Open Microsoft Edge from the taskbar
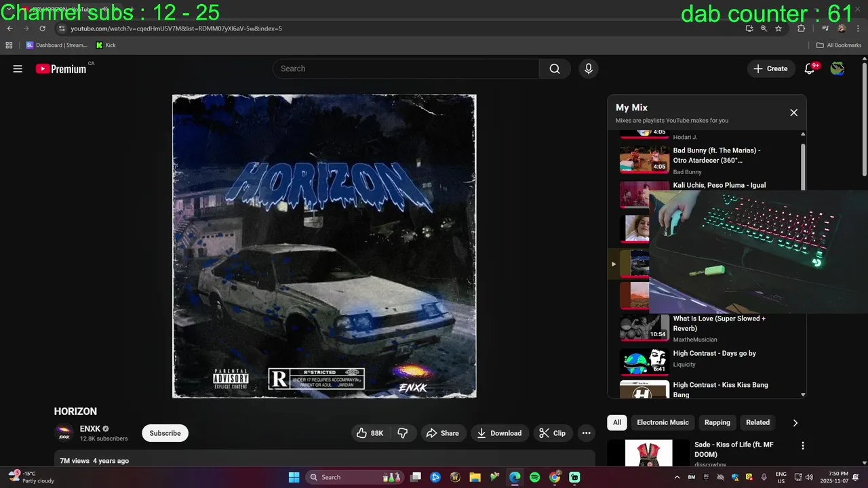Image resolution: width=868 pixels, height=488 pixels. [515, 477]
